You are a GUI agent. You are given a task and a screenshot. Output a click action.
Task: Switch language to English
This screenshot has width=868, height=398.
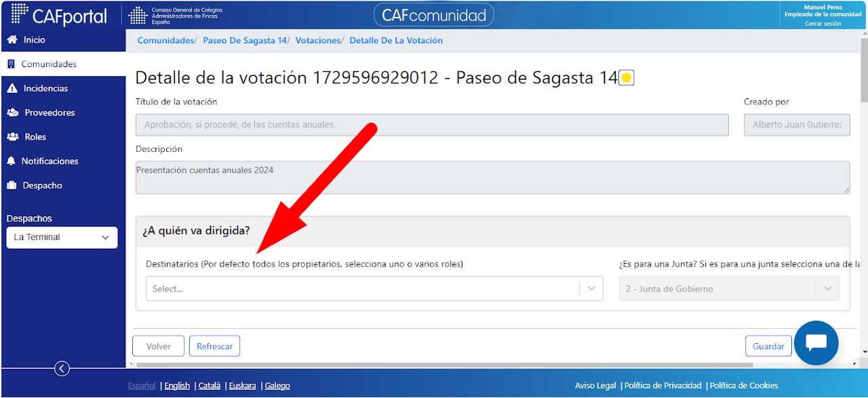[177, 386]
